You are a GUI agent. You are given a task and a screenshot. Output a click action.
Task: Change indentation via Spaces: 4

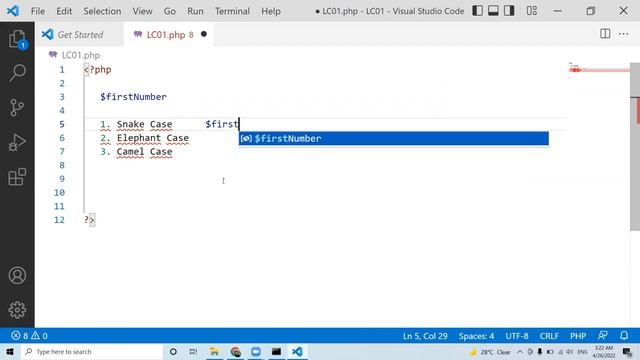click(x=476, y=336)
